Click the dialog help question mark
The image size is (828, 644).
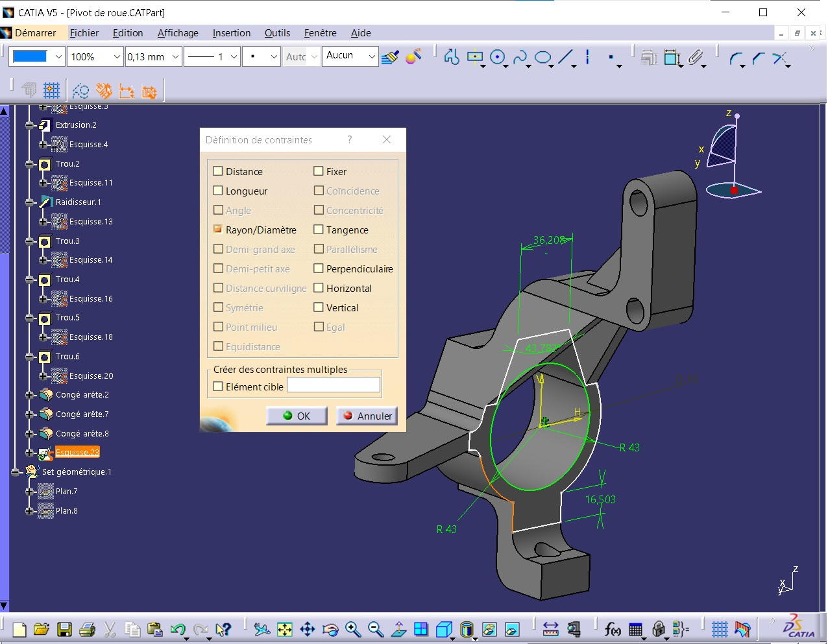click(x=350, y=139)
